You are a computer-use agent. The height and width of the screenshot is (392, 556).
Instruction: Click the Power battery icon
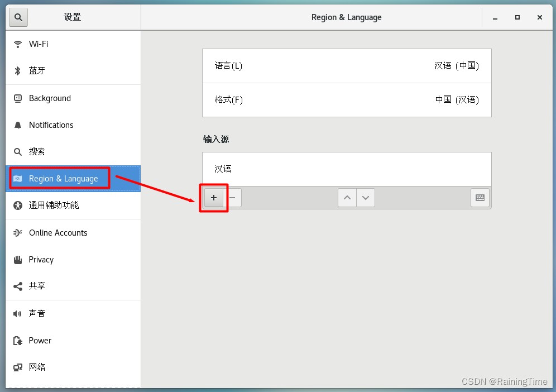click(x=18, y=341)
